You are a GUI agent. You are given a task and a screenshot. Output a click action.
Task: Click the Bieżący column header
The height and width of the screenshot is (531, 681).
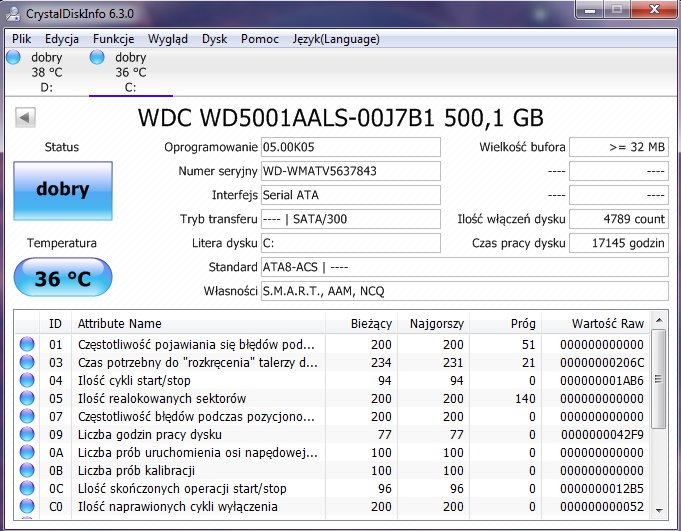click(x=361, y=323)
